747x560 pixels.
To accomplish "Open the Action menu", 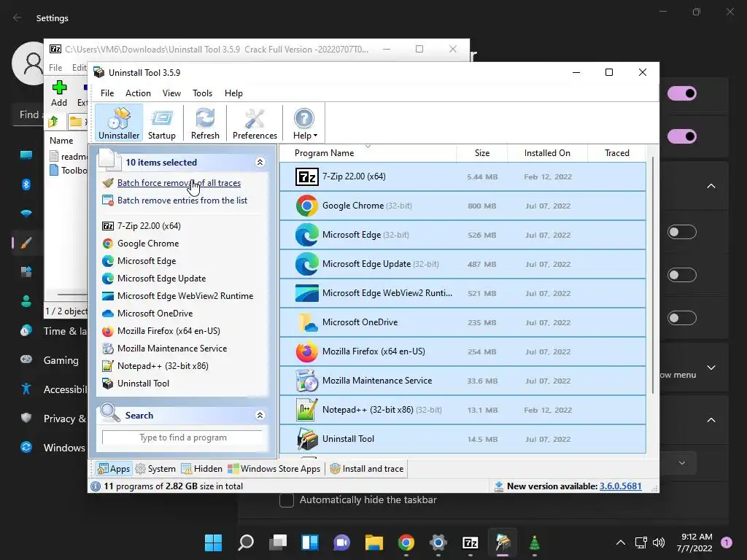I will (138, 93).
